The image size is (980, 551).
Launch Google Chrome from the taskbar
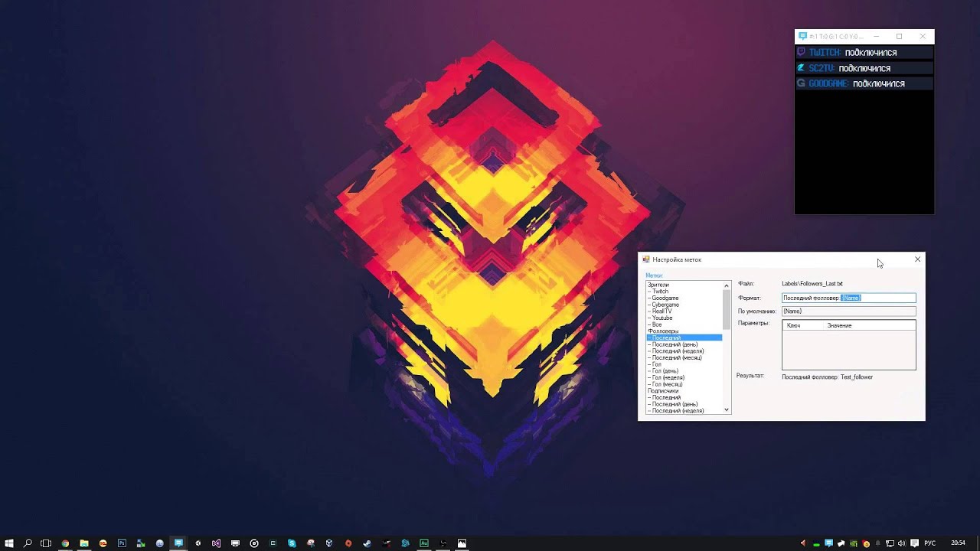coord(65,543)
